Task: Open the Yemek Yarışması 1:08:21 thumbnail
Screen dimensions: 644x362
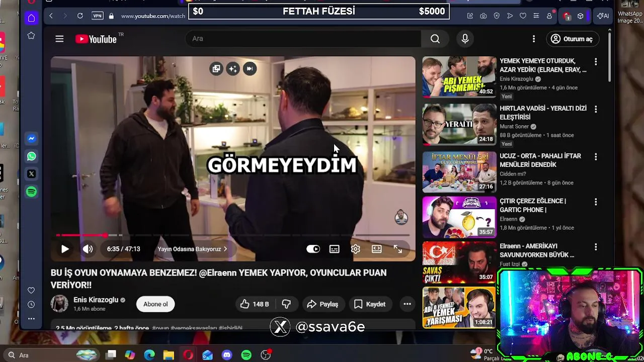Action: click(459, 307)
